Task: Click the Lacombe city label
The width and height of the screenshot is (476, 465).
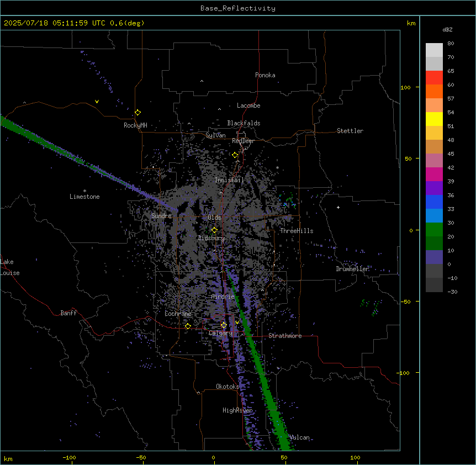Action: (248, 105)
